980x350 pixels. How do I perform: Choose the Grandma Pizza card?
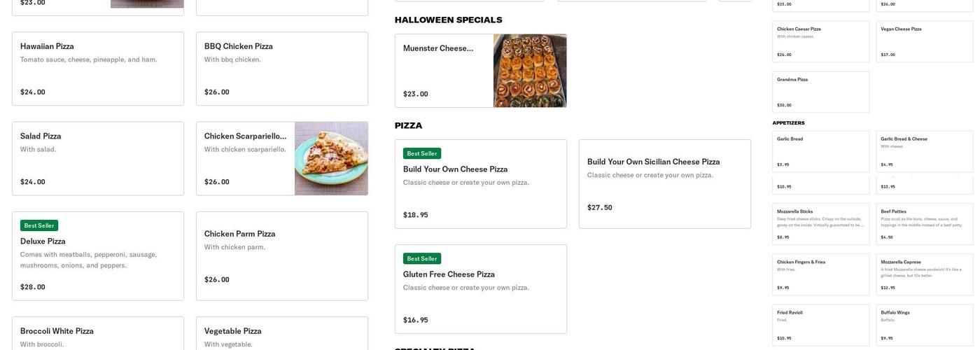pos(820,92)
